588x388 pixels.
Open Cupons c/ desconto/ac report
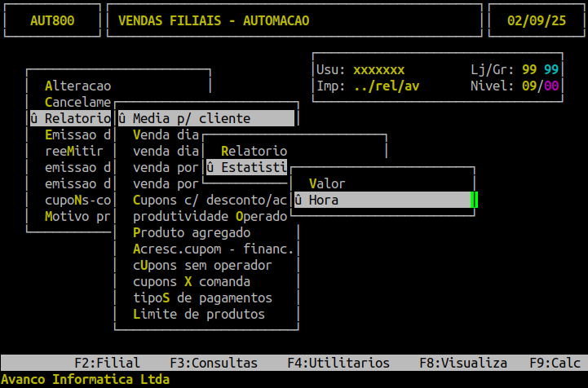(x=210, y=201)
